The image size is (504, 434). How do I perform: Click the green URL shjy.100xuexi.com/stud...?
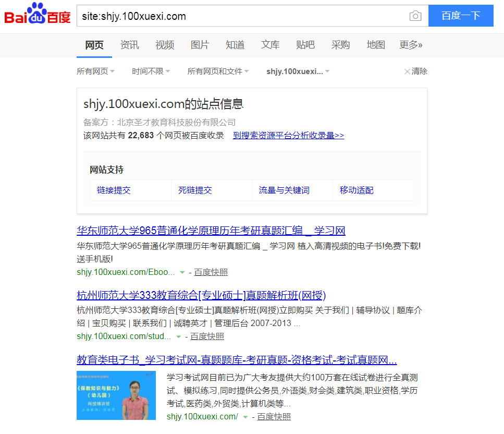pos(124,336)
